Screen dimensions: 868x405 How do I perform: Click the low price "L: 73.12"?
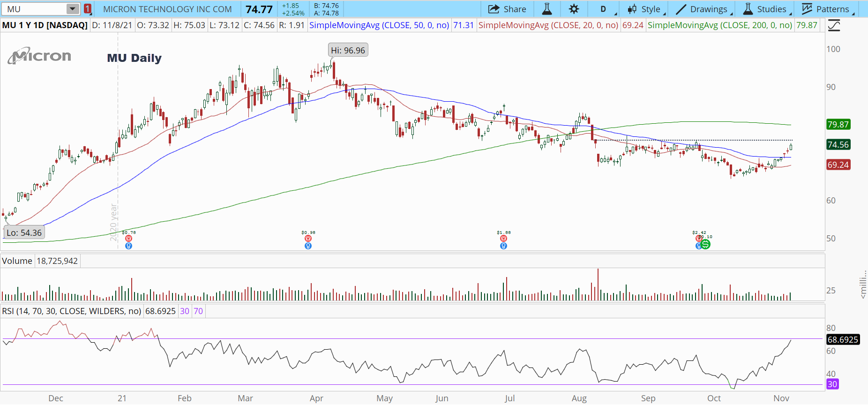[x=224, y=25]
